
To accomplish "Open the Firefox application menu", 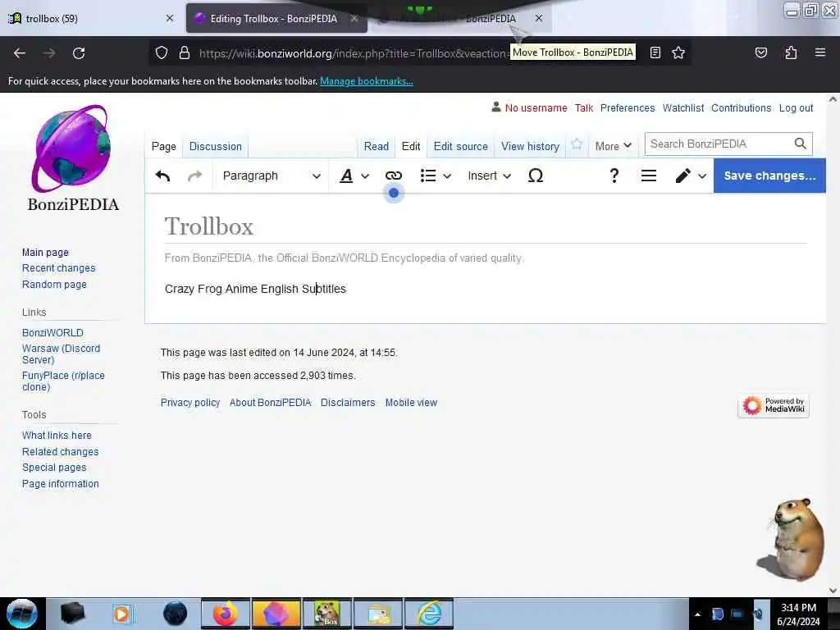I will (x=819, y=52).
